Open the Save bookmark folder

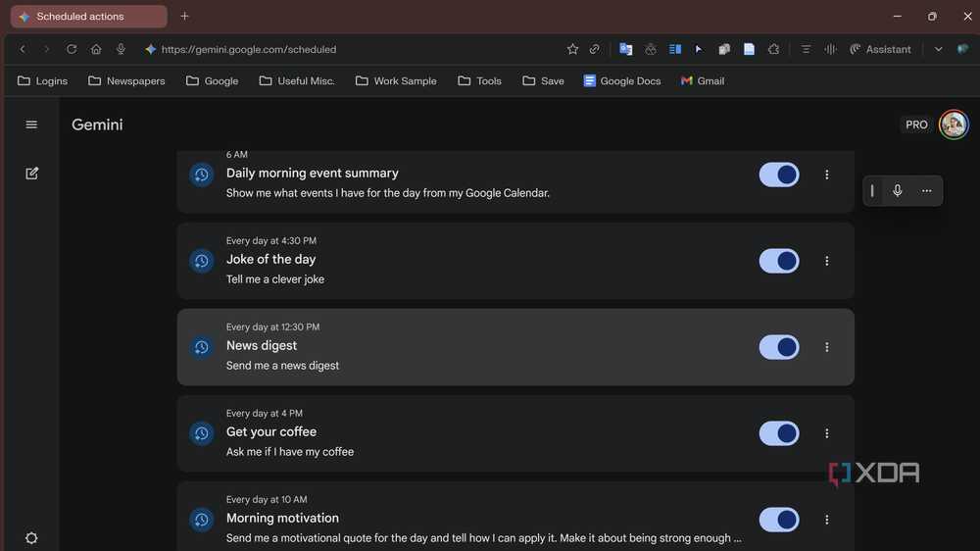[543, 80]
